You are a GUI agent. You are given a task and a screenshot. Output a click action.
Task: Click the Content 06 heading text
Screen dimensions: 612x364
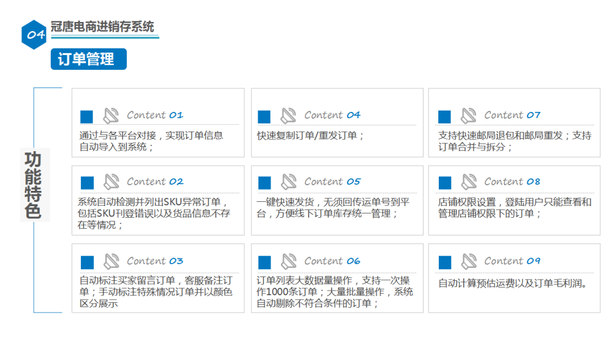coord(332,261)
